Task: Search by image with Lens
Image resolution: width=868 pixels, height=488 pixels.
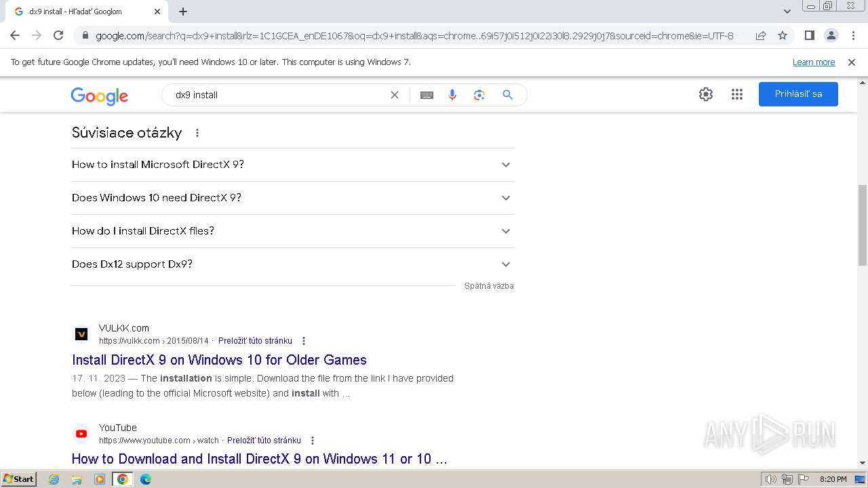Action: (479, 95)
